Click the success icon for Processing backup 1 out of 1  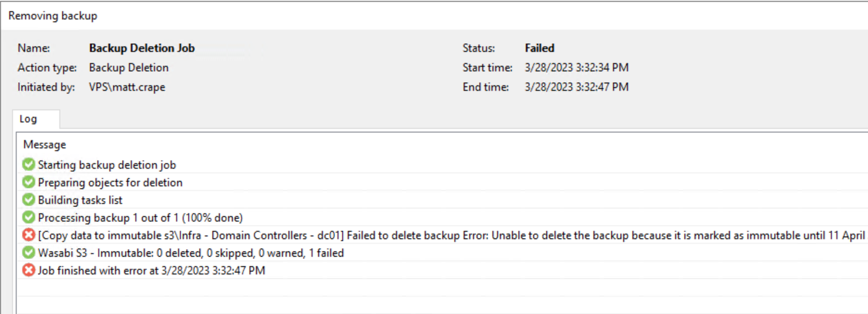click(x=28, y=218)
